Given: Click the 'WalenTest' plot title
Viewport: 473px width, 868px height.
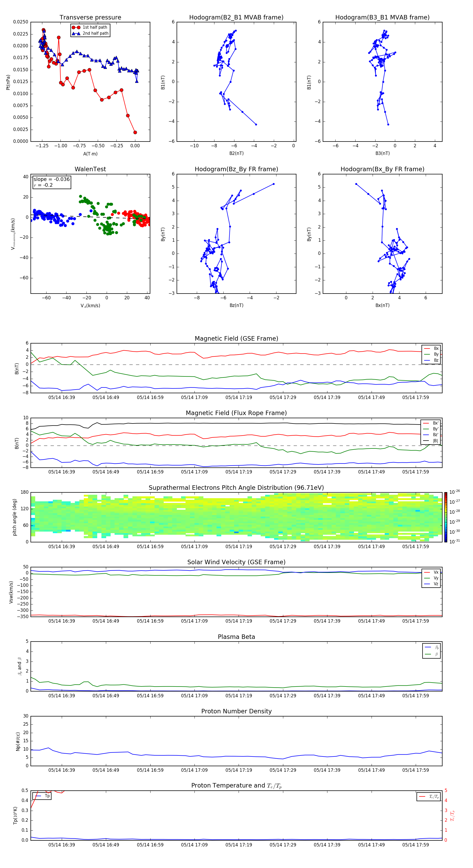Looking at the screenshot, I should coord(90,169).
